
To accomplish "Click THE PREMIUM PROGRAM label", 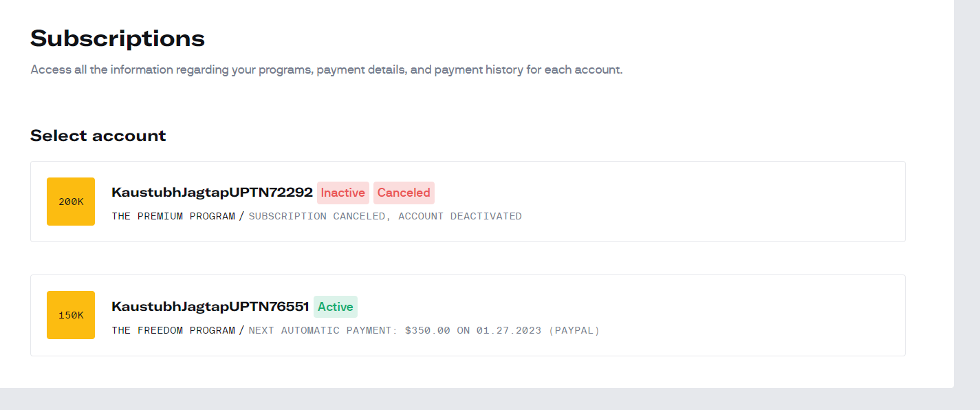I will tap(173, 216).
